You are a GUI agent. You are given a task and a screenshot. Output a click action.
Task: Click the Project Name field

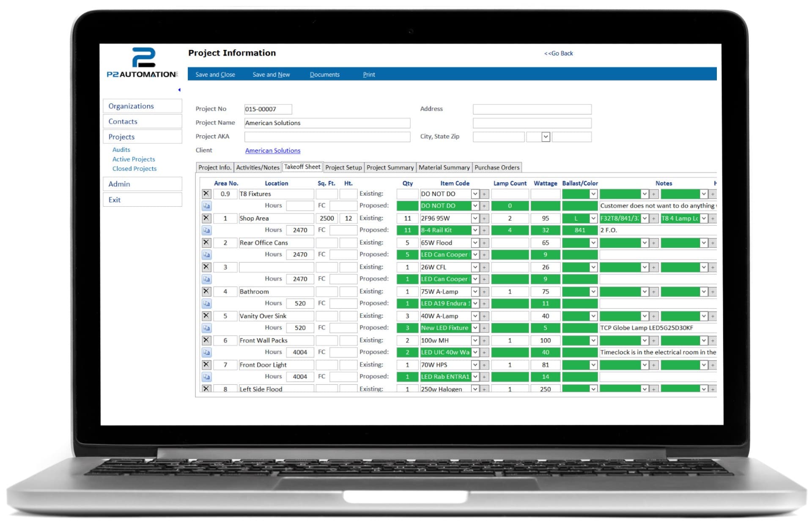pyautogui.click(x=327, y=123)
